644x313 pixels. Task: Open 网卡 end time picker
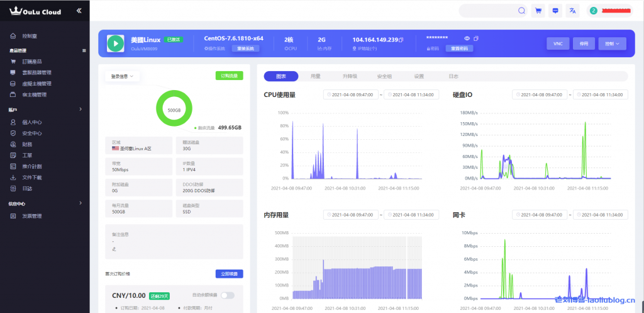601,215
